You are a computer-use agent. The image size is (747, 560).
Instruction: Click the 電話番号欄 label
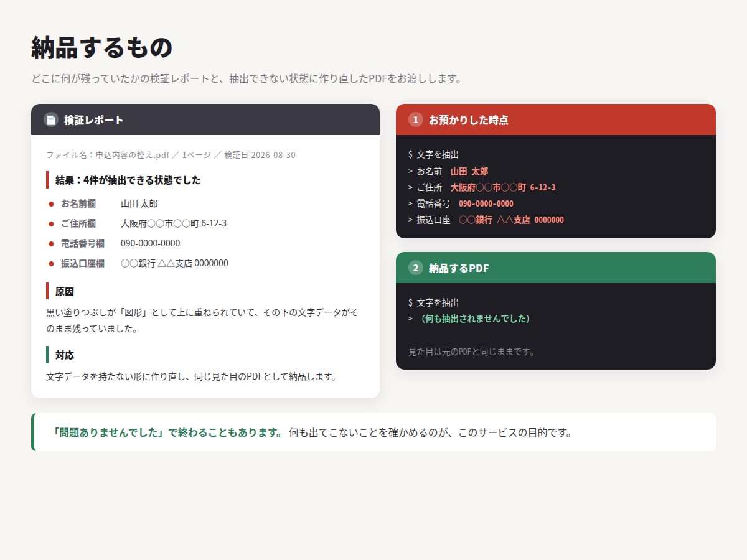point(83,243)
